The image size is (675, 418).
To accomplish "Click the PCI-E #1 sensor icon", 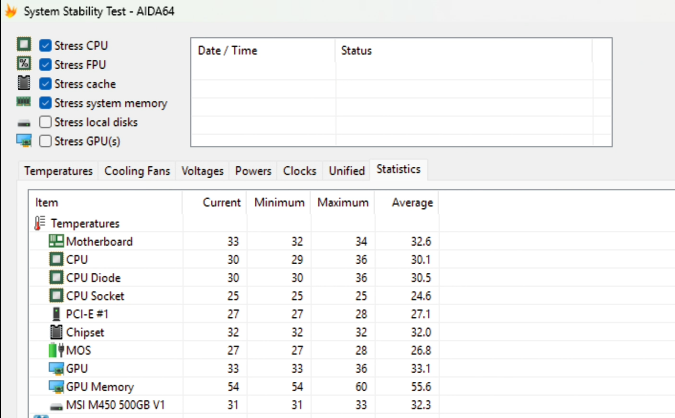I will [x=56, y=314].
